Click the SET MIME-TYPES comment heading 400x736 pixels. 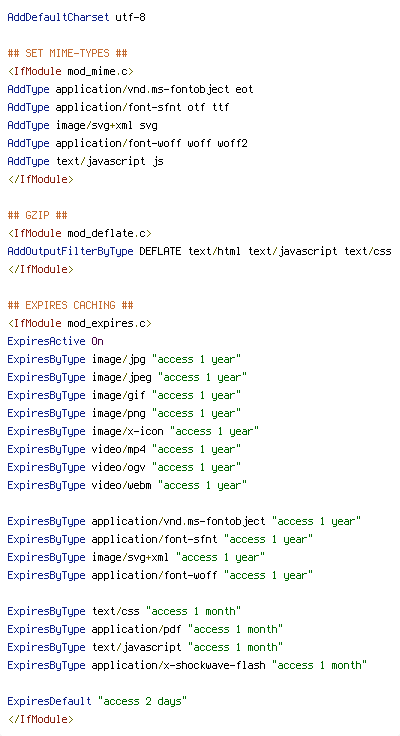(x=68, y=53)
